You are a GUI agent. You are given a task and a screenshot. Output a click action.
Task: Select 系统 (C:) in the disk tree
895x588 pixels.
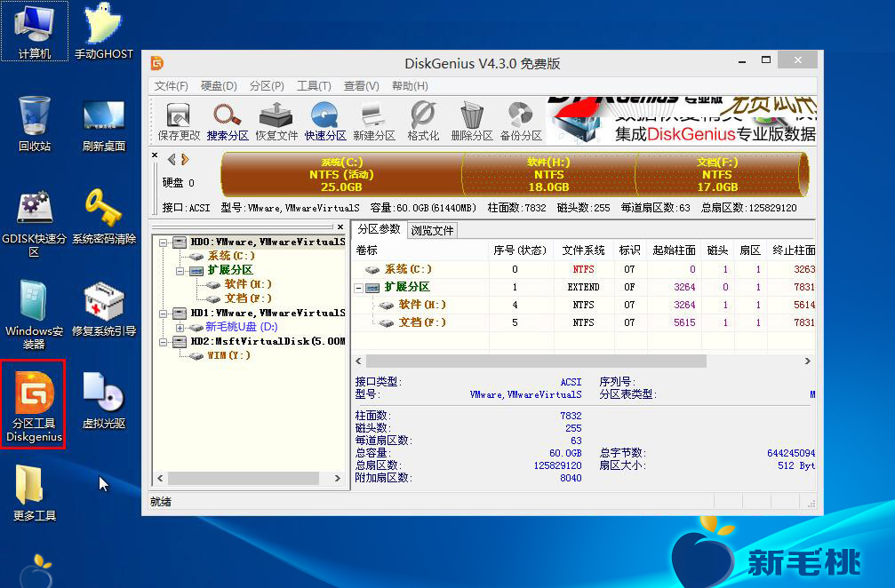click(231, 256)
